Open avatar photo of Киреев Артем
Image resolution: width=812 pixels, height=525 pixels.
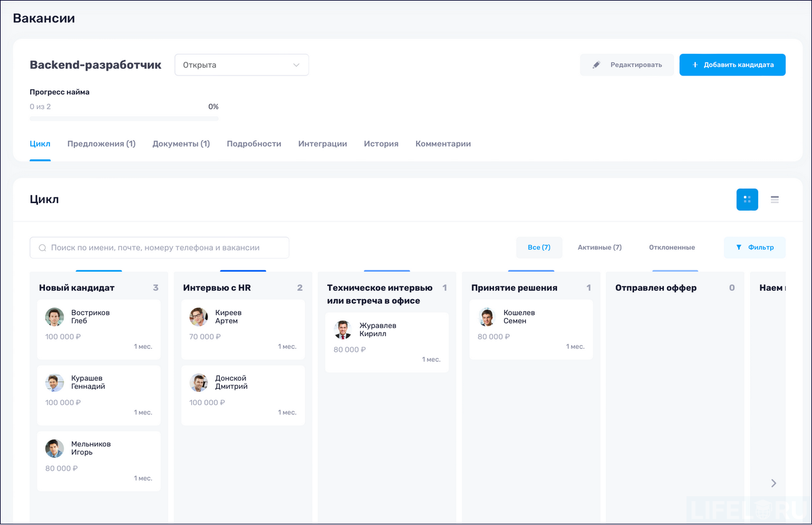pyautogui.click(x=199, y=317)
